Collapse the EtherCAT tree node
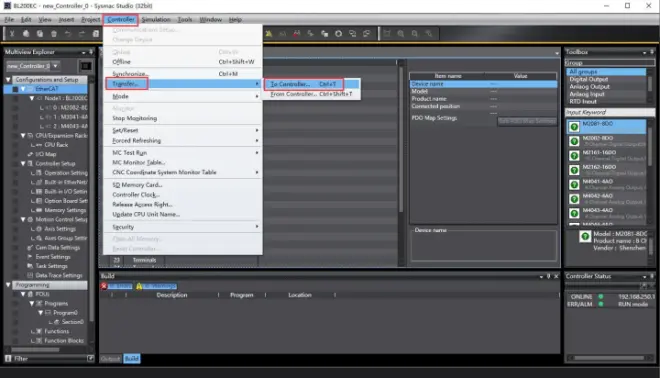This screenshot has width=660, height=378. 23,89
